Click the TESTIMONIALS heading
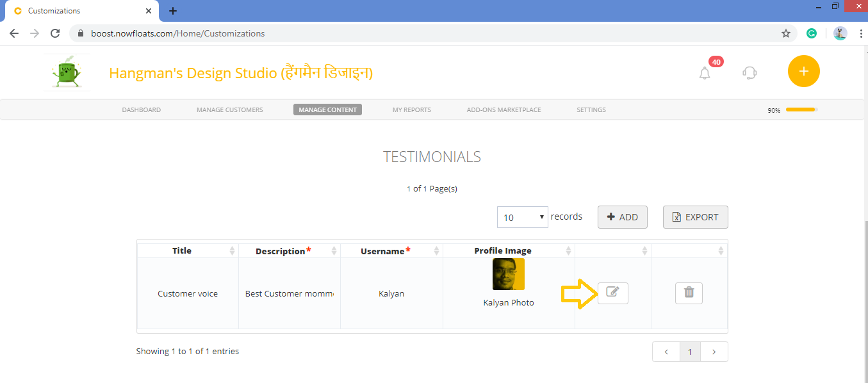This screenshot has width=868, height=383. [432, 157]
